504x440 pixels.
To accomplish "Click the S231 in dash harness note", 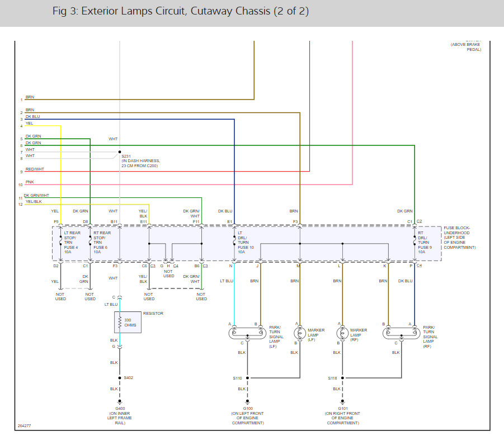I will click(x=140, y=161).
